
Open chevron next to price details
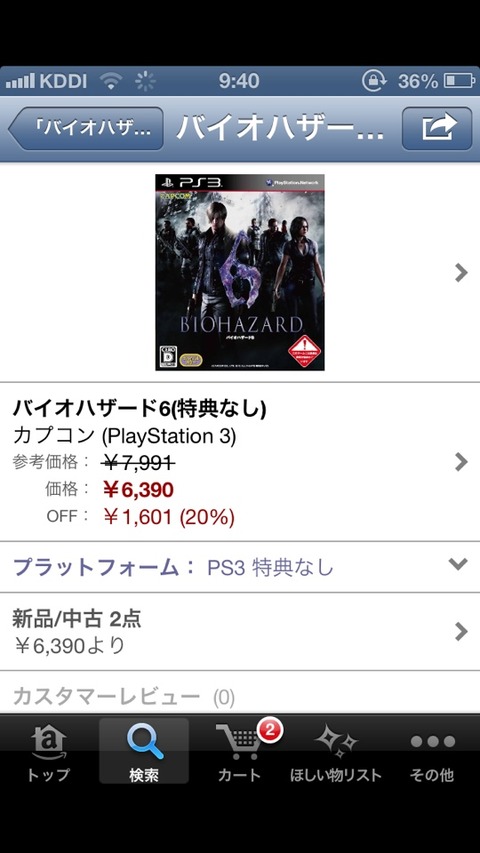(x=461, y=462)
